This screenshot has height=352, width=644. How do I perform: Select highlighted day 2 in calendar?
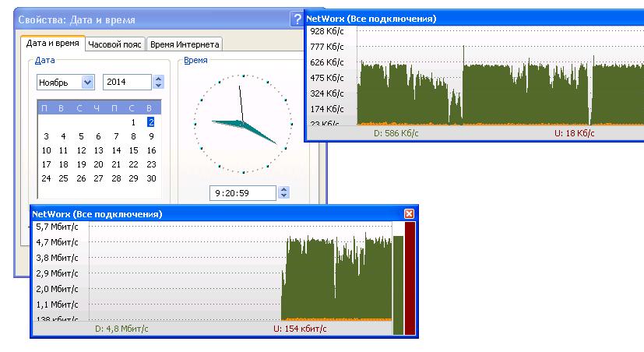click(151, 122)
